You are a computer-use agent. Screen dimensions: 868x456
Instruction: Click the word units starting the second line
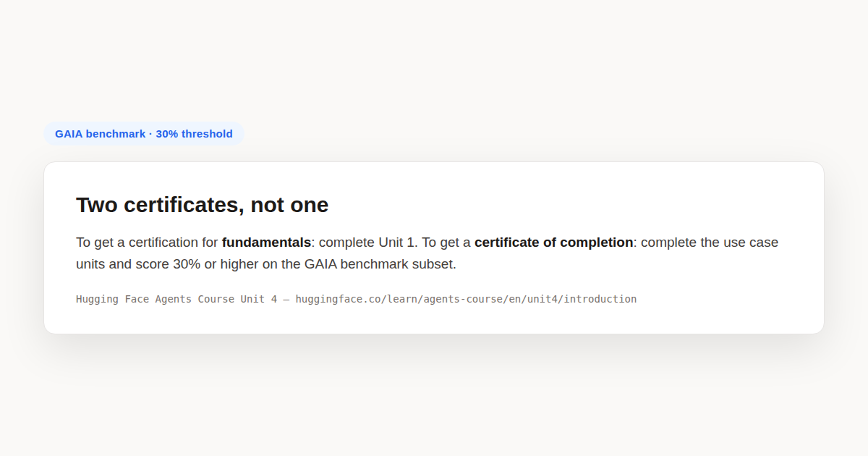90,264
